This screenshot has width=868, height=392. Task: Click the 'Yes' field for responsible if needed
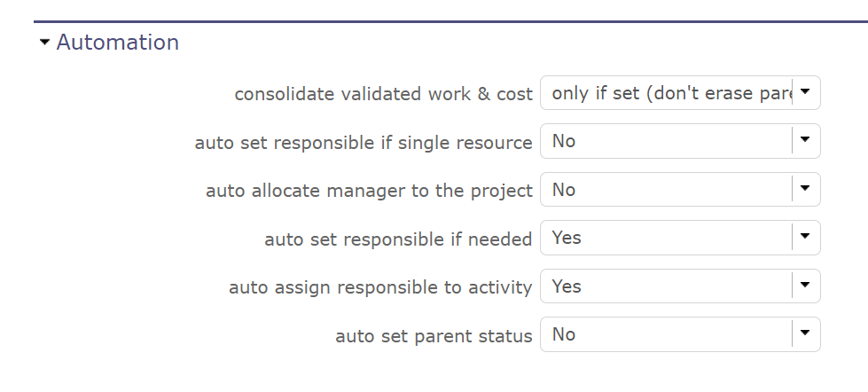point(667,238)
